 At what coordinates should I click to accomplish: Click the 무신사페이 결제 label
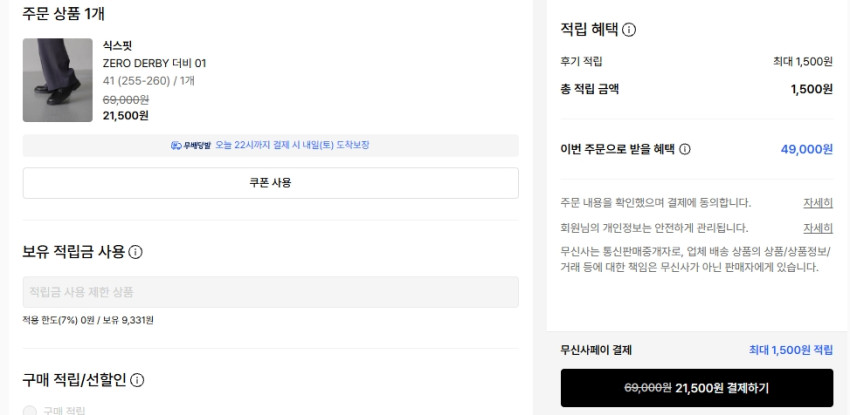[596, 350]
